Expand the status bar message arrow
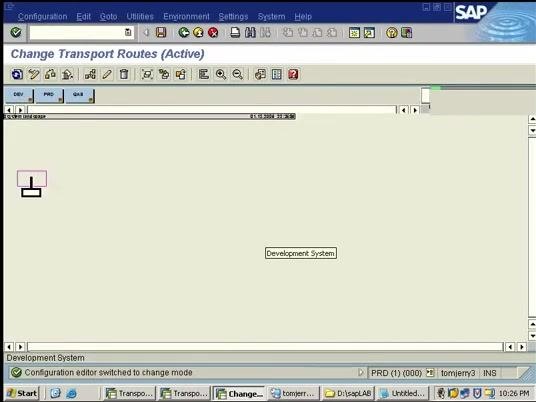This screenshot has height=402, width=536. click(x=361, y=372)
